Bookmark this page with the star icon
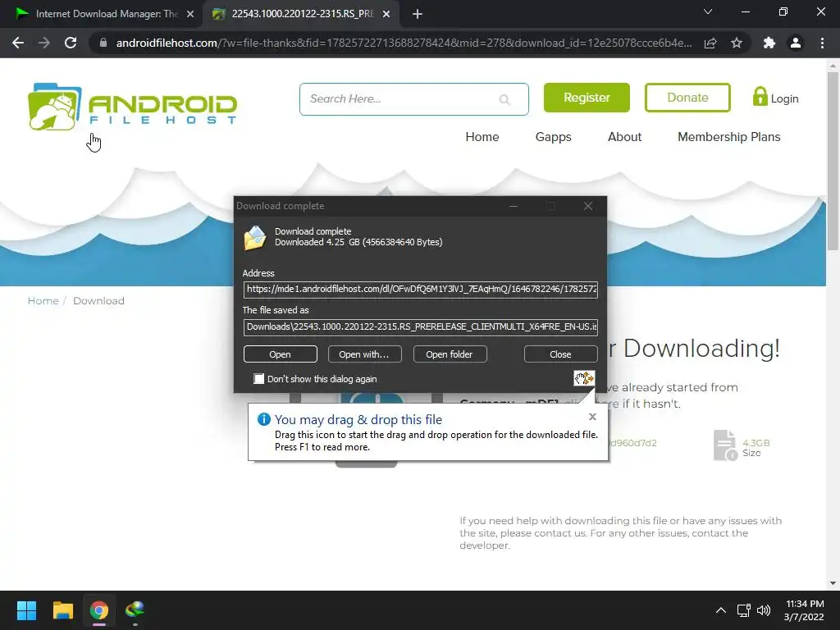 tap(737, 43)
